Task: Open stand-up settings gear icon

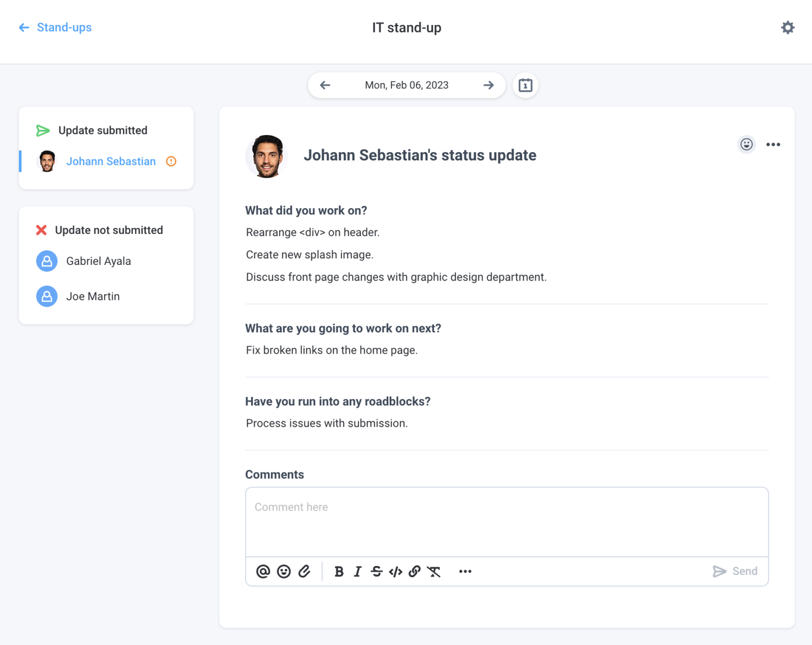Action: click(x=788, y=27)
